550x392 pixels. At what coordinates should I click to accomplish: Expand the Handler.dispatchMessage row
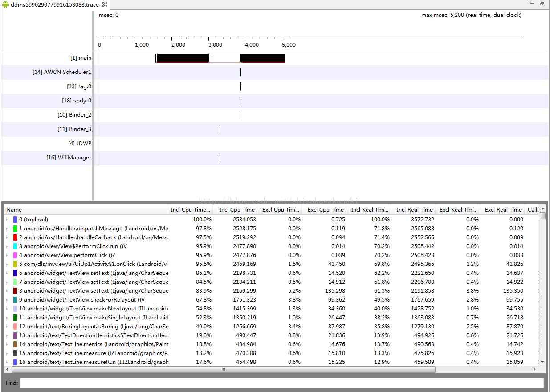(x=7, y=229)
